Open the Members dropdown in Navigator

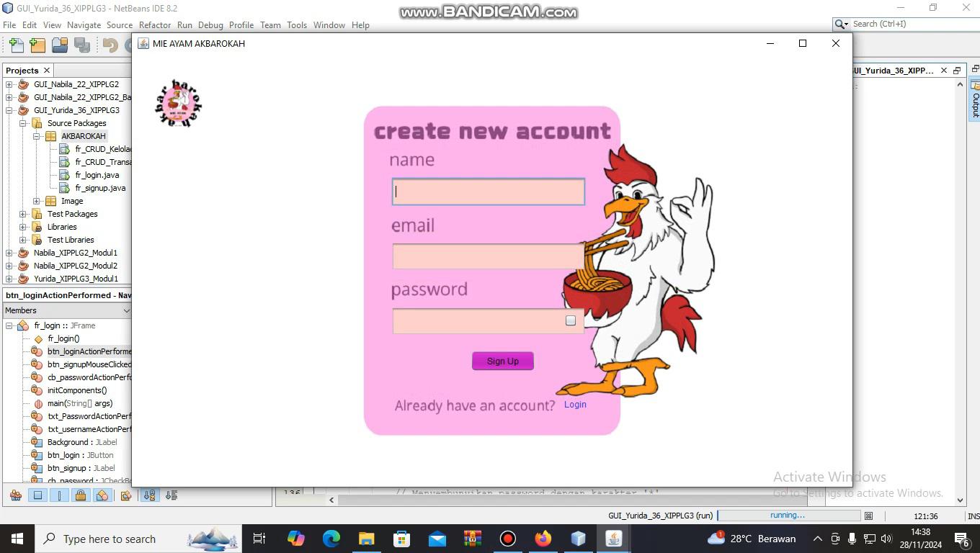coord(126,310)
